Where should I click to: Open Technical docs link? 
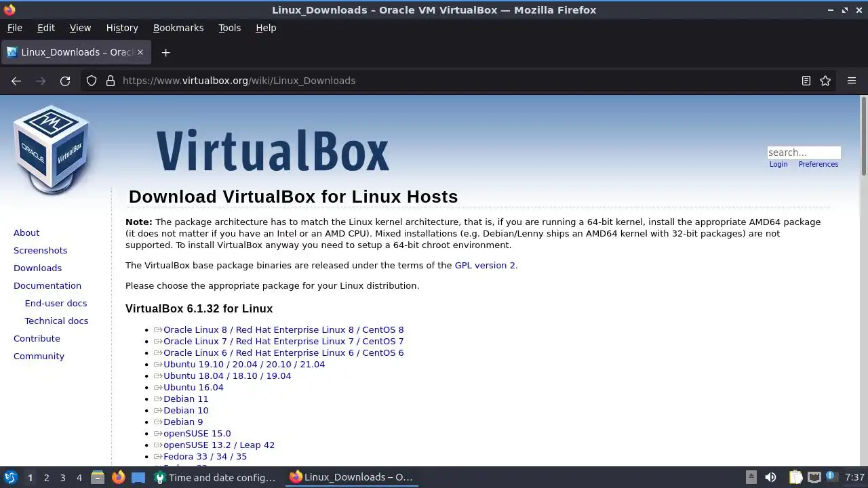pyautogui.click(x=56, y=321)
